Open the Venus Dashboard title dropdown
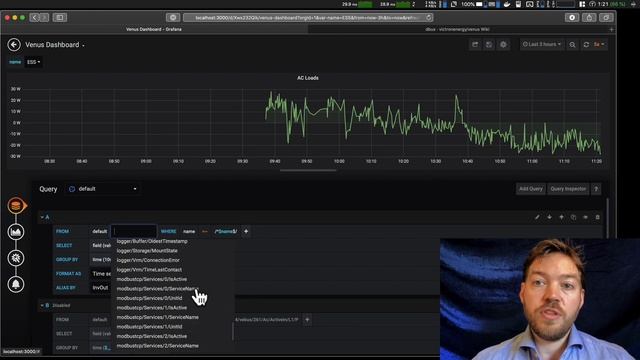640x360 pixels. click(x=55, y=45)
